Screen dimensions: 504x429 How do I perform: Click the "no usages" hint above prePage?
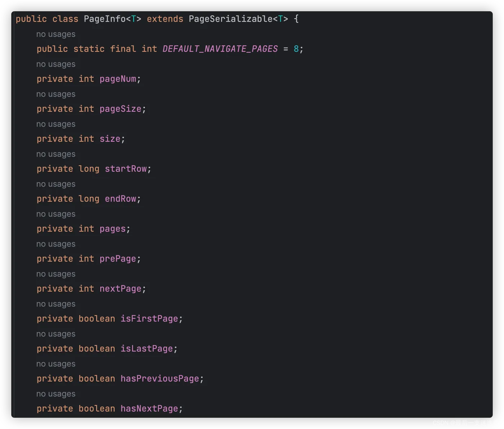56,244
